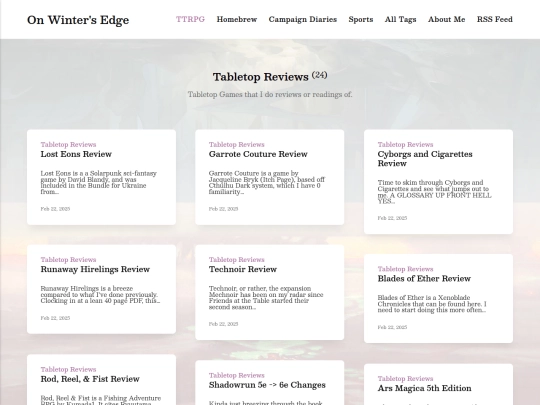
Task: Click the Technoir excerpt text
Action: click(x=266, y=298)
